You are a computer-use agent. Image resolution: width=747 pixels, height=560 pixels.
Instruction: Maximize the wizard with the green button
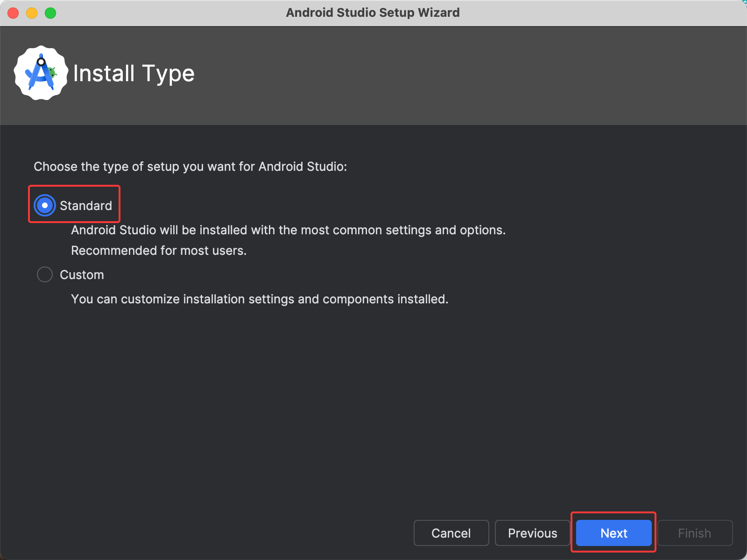[x=50, y=13]
